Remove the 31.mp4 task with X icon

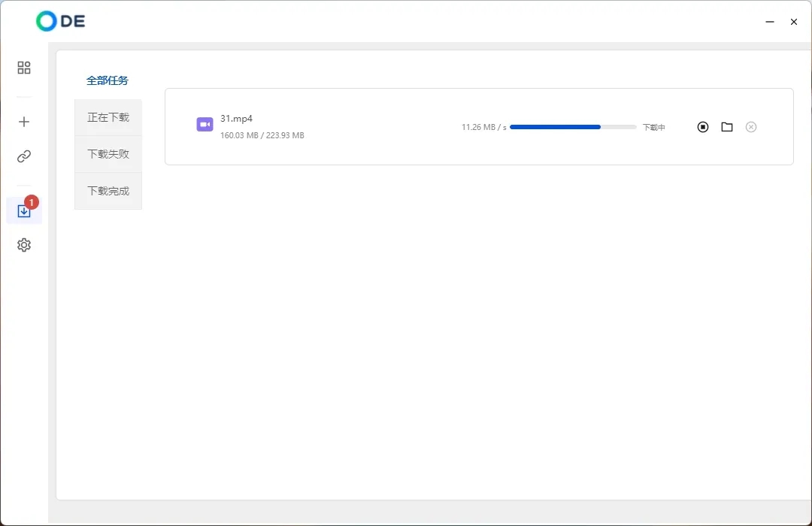pyautogui.click(x=751, y=127)
